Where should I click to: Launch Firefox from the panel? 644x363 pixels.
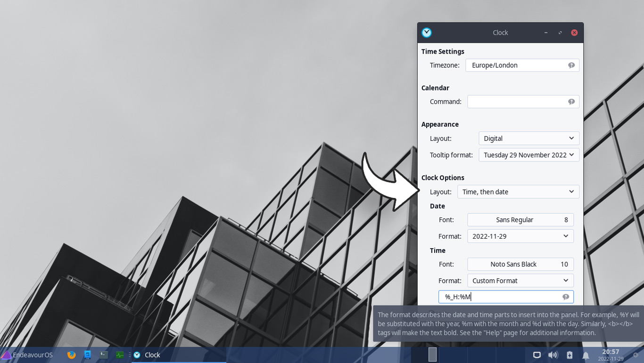pos(72,355)
